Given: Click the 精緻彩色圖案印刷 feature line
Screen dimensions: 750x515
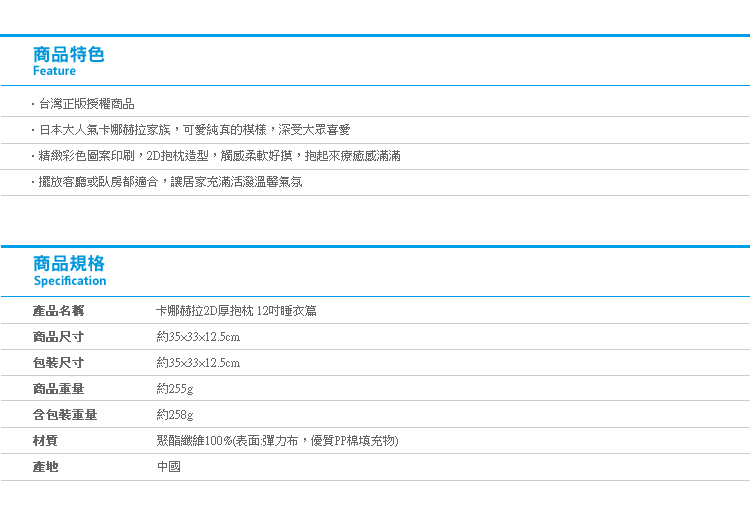Looking at the screenshot, I should point(219,155).
